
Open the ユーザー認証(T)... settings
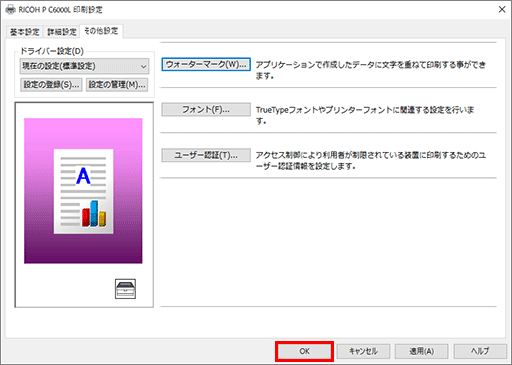pyautogui.click(x=206, y=155)
